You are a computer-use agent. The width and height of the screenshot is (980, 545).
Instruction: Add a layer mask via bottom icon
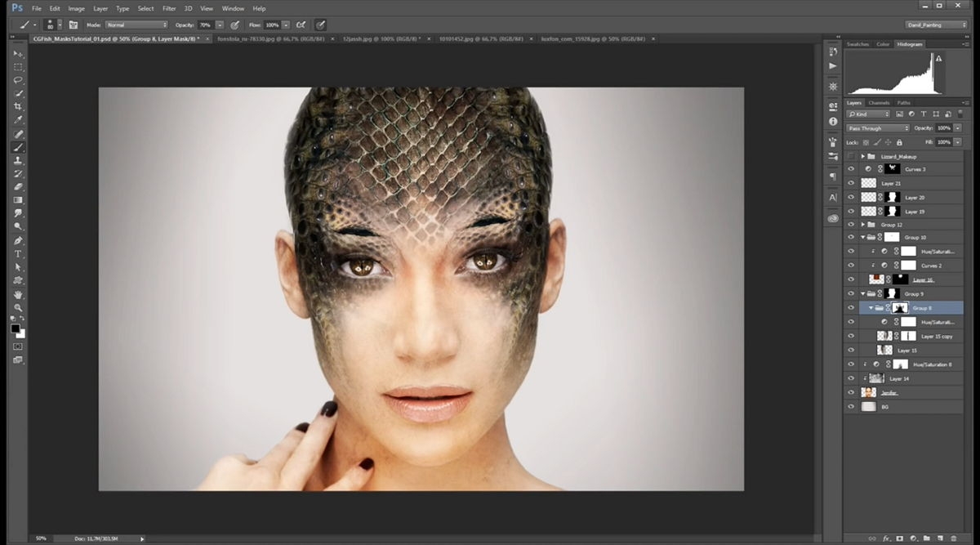pos(899,538)
